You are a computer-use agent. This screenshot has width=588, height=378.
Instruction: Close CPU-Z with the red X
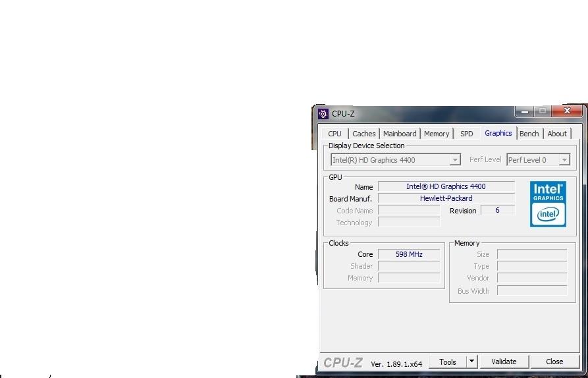[567, 111]
